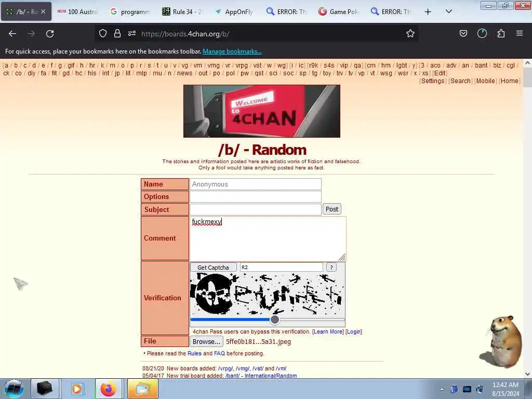Open the file explorer taskbar icon
Screen dimensions: 532x399
(x=142, y=389)
